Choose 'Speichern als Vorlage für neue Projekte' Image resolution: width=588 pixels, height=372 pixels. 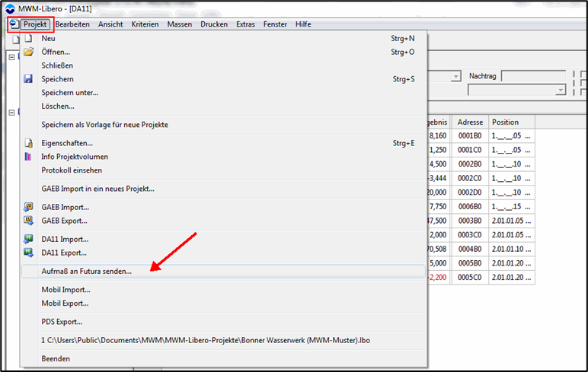(x=105, y=125)
